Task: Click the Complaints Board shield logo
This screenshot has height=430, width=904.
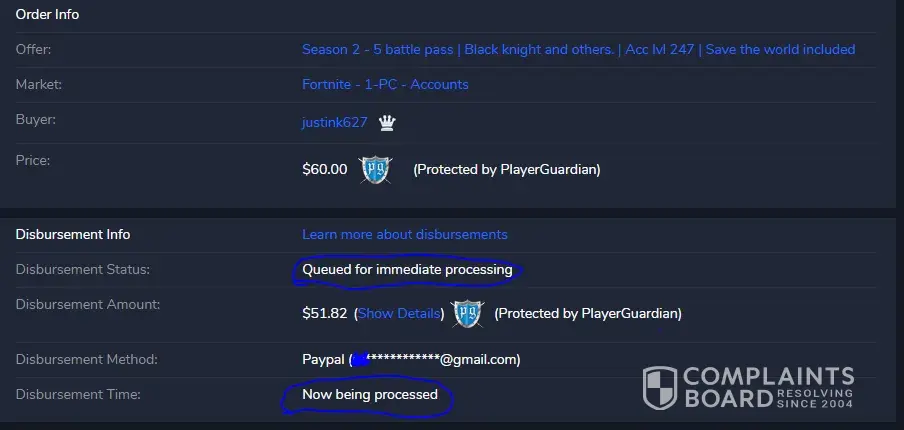Action: click(658, 387)
